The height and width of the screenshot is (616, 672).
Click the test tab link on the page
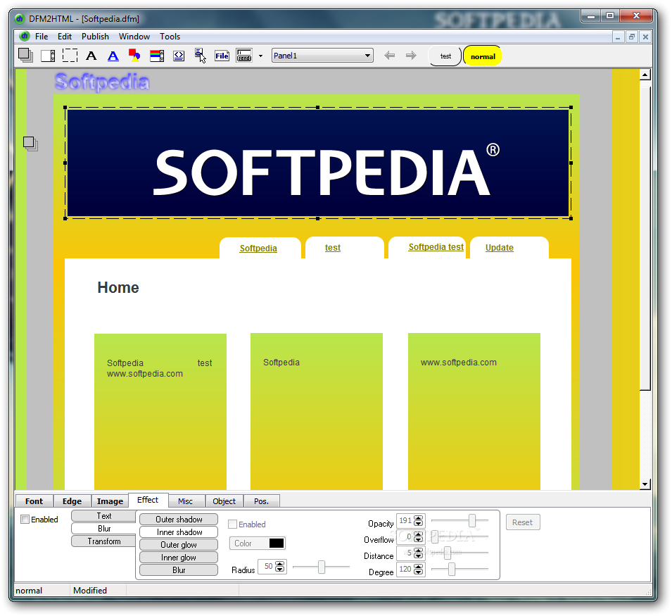[333, 248]
